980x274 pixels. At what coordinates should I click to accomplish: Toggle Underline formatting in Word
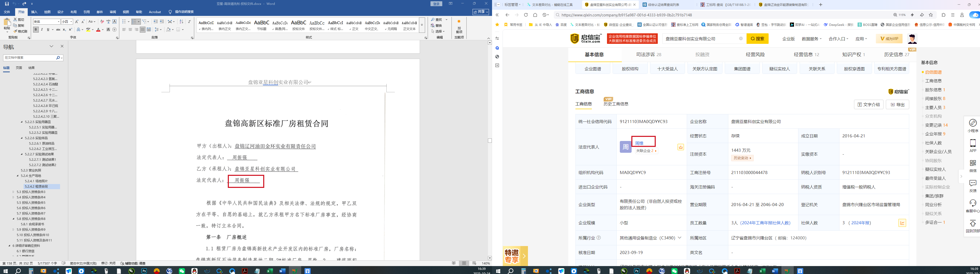48,30
